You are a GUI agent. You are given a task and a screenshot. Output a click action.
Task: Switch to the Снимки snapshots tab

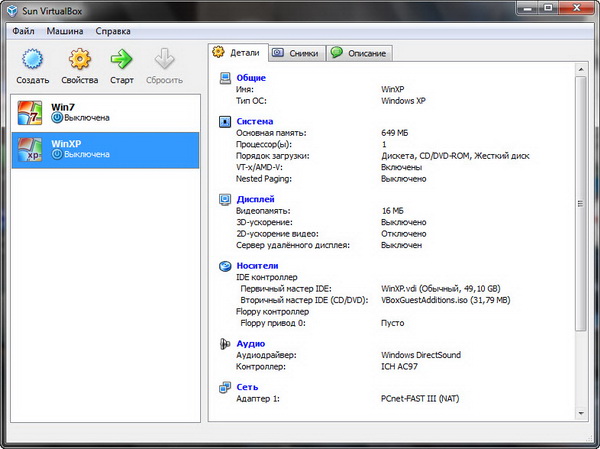pyautogui.click(x=295, y=53)
